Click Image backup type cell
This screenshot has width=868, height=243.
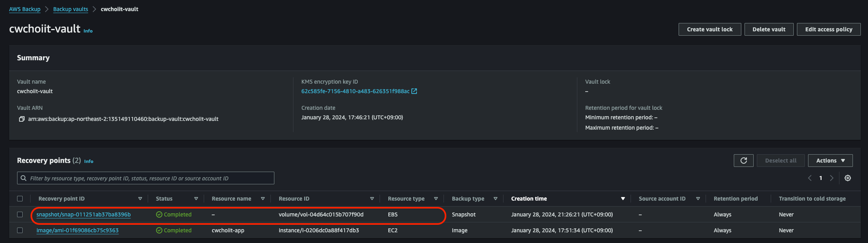coord(460,230)
